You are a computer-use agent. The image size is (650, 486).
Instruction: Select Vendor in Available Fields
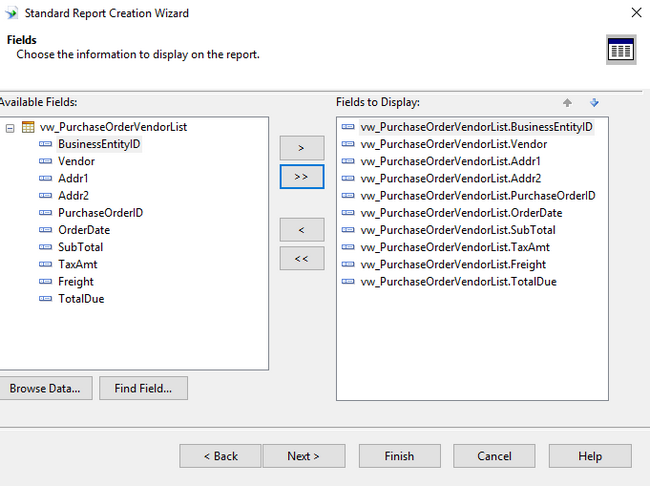(76, 161)
